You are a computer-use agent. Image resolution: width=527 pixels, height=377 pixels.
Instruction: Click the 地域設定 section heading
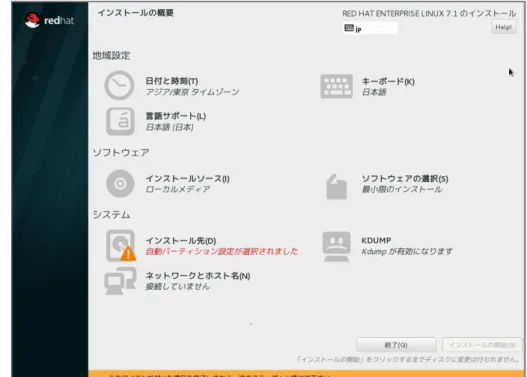click(x=111, y=55)
